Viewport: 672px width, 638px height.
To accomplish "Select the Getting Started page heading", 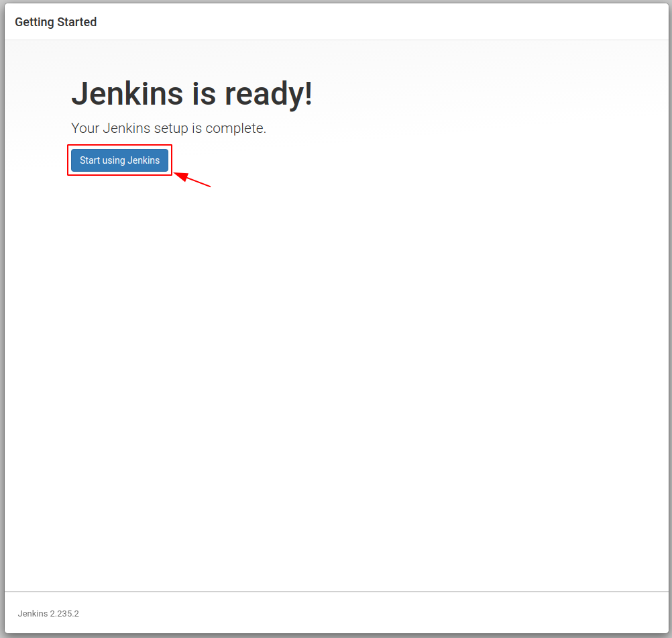I will point(56,21).
